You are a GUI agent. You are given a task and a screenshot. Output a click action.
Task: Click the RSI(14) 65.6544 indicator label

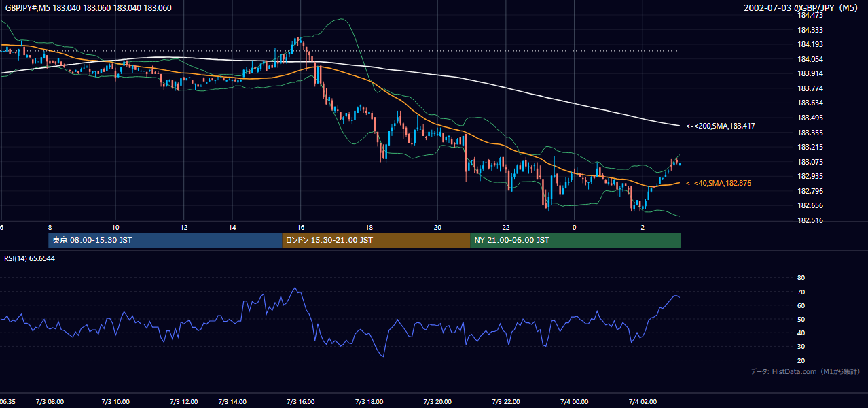(x=30, y=259)
